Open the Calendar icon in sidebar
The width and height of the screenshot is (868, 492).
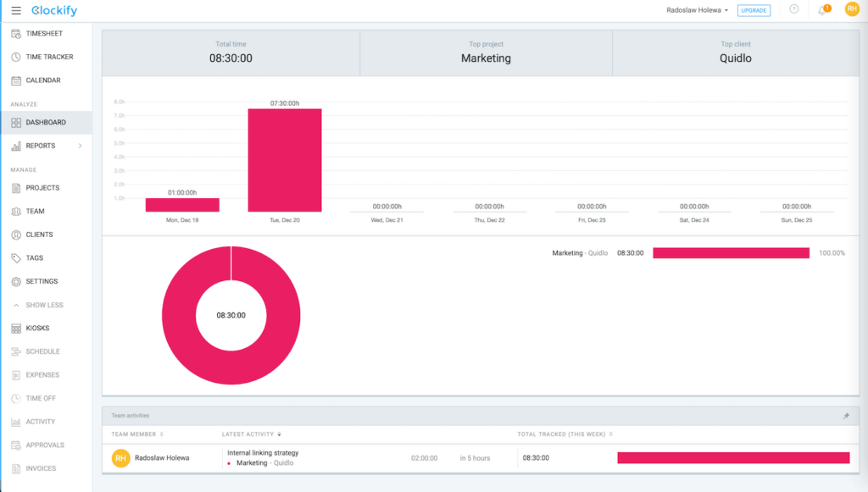[16, 80]
